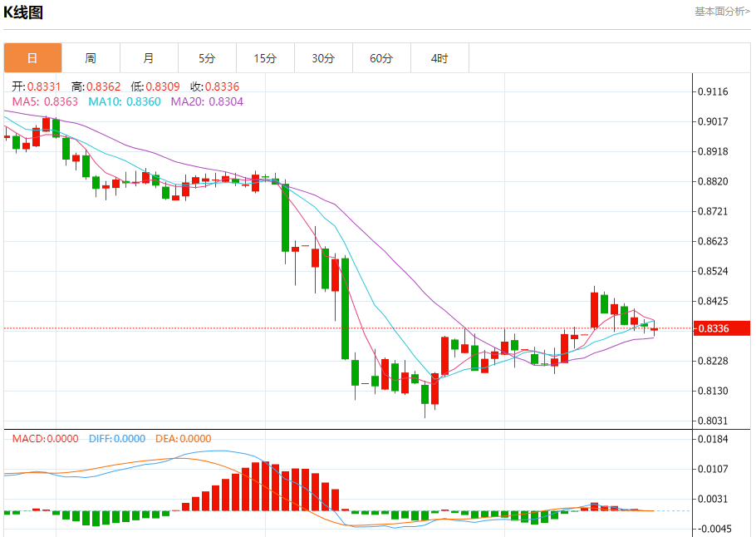Click the 0.8820 price axis label
756x537 pixels.
713,181
